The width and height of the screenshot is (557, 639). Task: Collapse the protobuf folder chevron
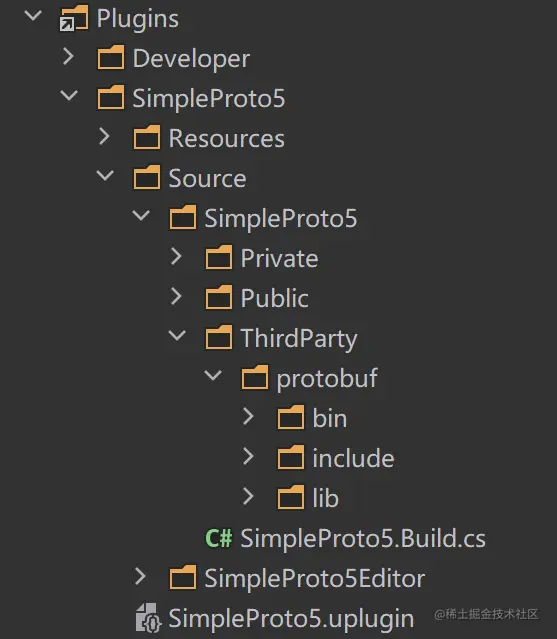[213, 375]
